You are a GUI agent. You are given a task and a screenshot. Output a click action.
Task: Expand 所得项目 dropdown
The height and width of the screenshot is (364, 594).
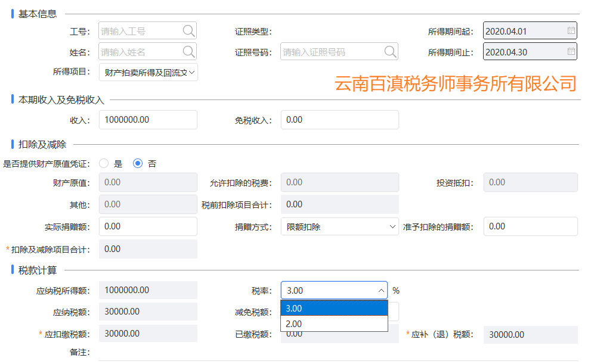point(148,72)
